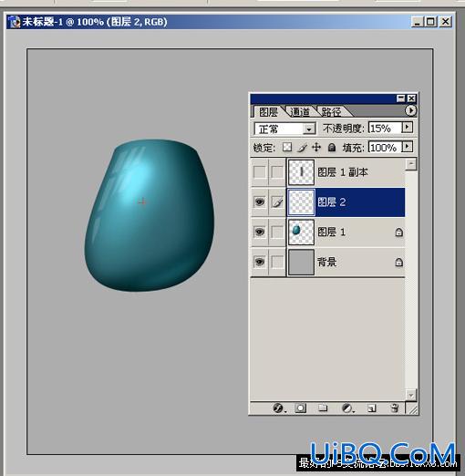Viewport: 465px width, 476px height.
Task: Click thumbnail of 图层 1
Action: [x=301, y=233]
